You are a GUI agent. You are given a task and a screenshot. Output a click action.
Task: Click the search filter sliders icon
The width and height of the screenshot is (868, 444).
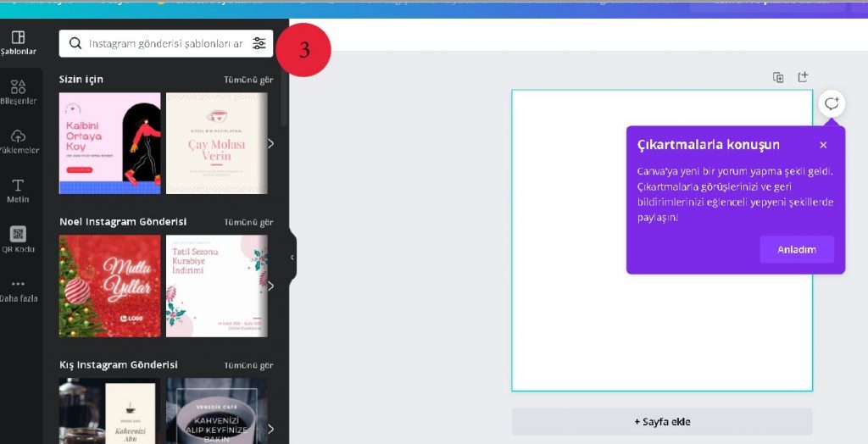coord(259,43)
